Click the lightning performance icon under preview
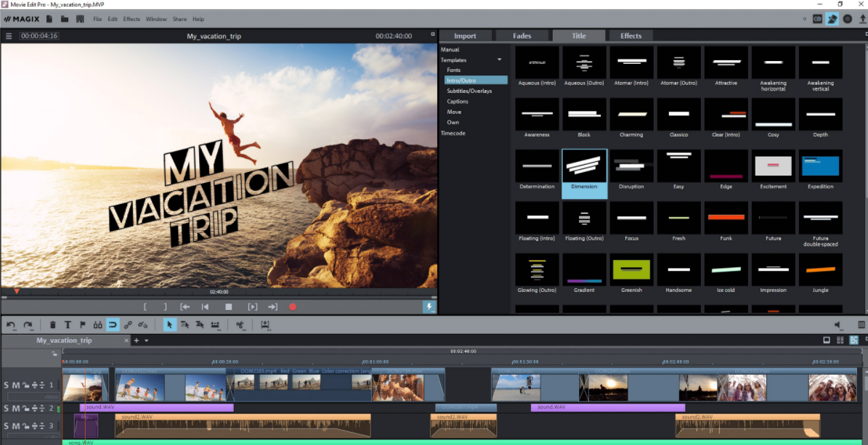This screenshot has height=445, width=868. (429, 306)
